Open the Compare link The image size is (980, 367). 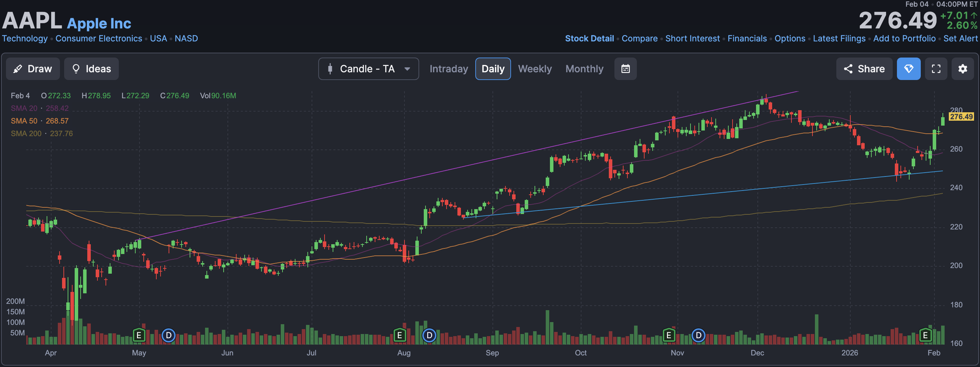(x=640, y=39)
